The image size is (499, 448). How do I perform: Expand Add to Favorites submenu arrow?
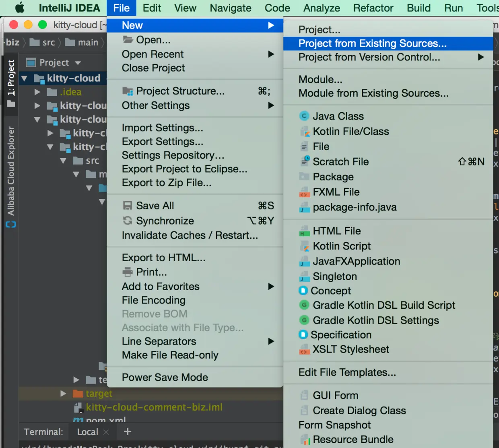[x=271, y=286]
